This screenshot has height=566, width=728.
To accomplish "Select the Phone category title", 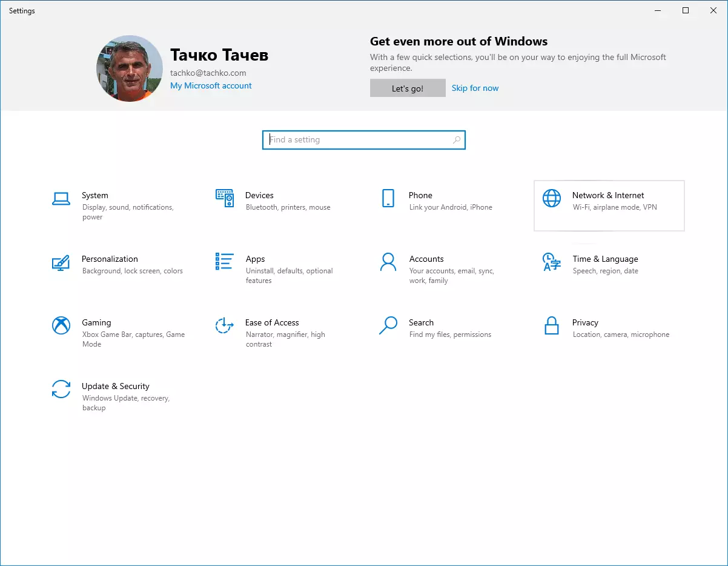I will [x=420, y=195].
